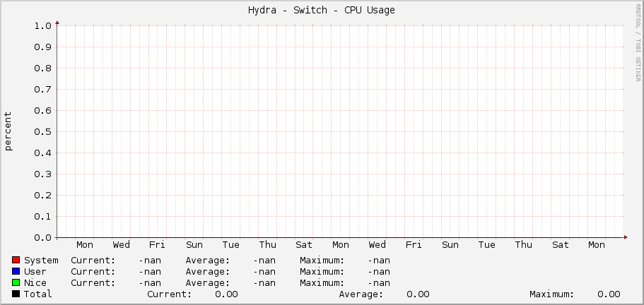Click the 0.2 y-axis value

click(42, 195)
